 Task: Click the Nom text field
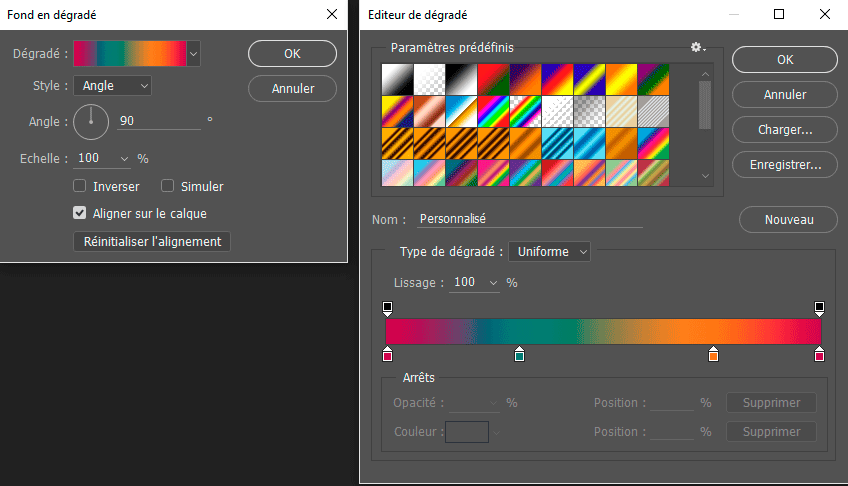coord(529,219)
